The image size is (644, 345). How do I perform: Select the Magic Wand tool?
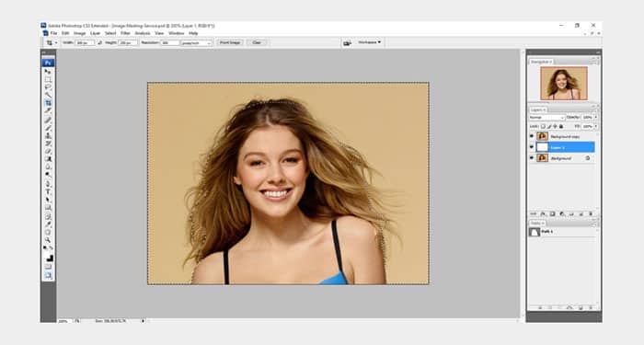[48, 95]
